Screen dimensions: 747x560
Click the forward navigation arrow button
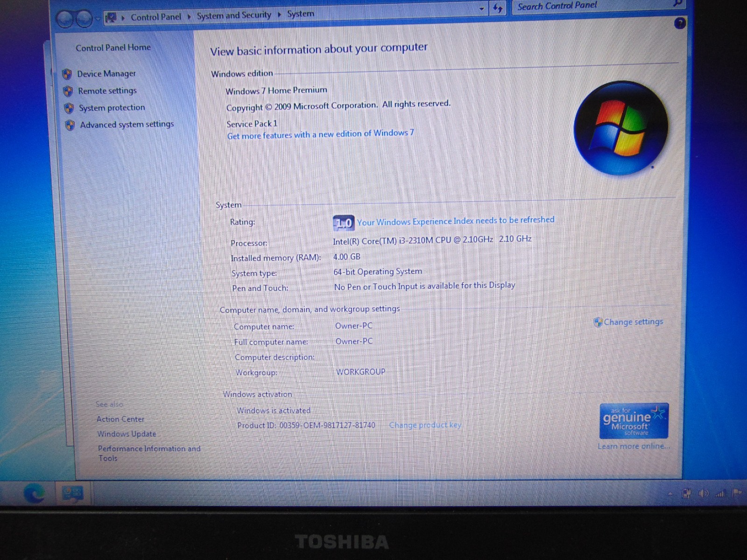tap(84, 19)
